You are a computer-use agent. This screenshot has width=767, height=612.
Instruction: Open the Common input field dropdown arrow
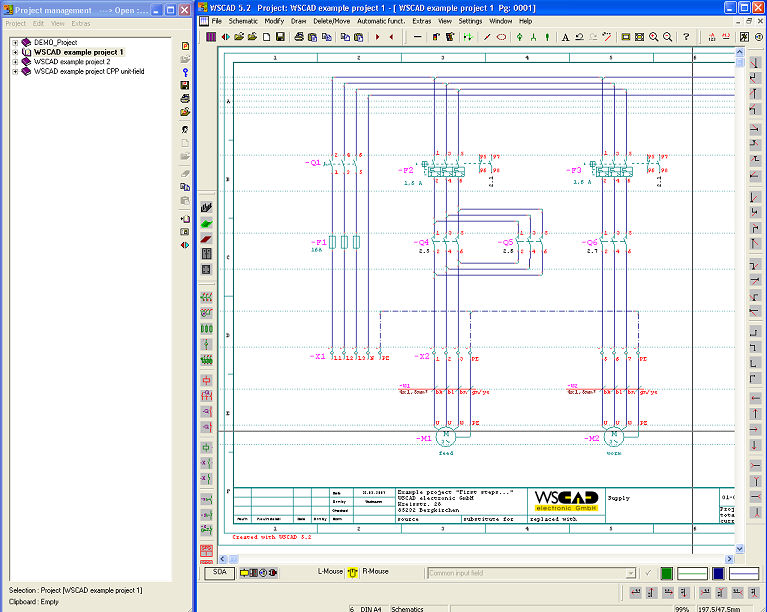tap(631, 573)
